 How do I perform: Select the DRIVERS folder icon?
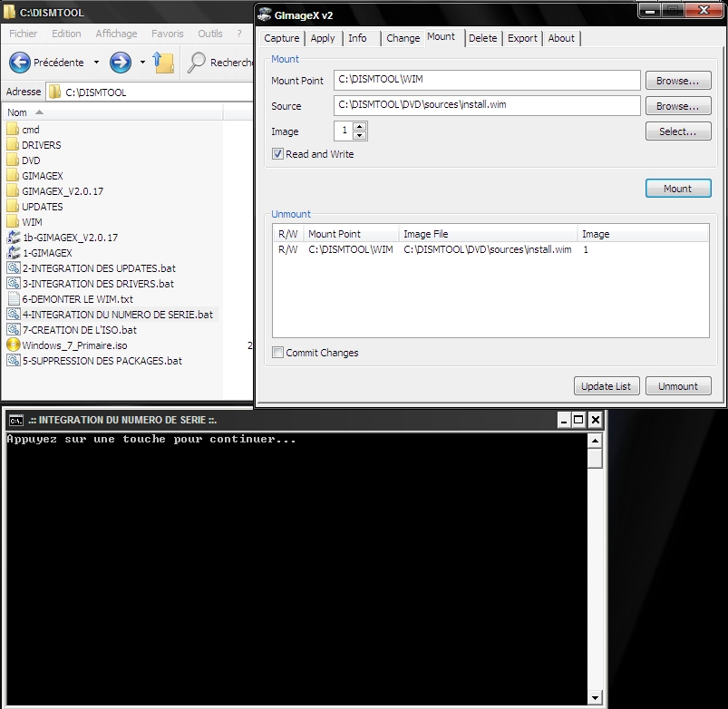coord(13,145)
